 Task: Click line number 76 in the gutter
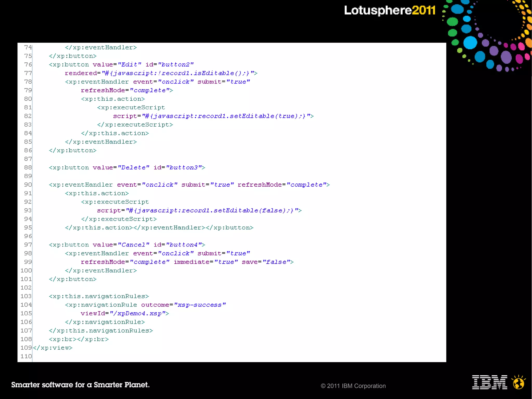pyautogui.click(x=28, y=64)
